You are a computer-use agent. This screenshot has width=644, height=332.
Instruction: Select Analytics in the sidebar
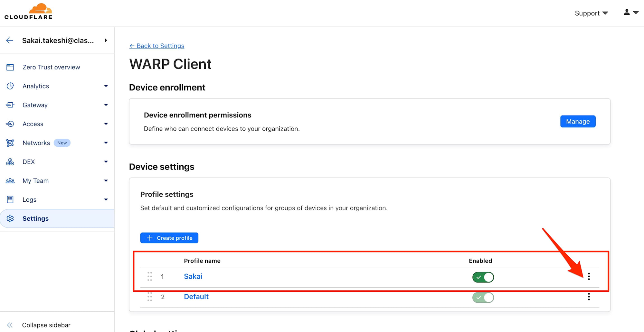pyautogui.click(x=36, y=86)
